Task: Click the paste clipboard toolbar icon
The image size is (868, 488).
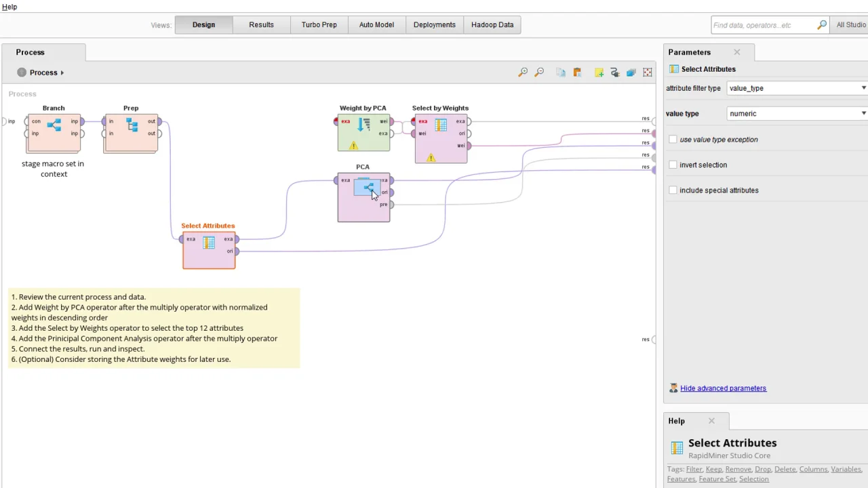Action: [x=578, y=73]
